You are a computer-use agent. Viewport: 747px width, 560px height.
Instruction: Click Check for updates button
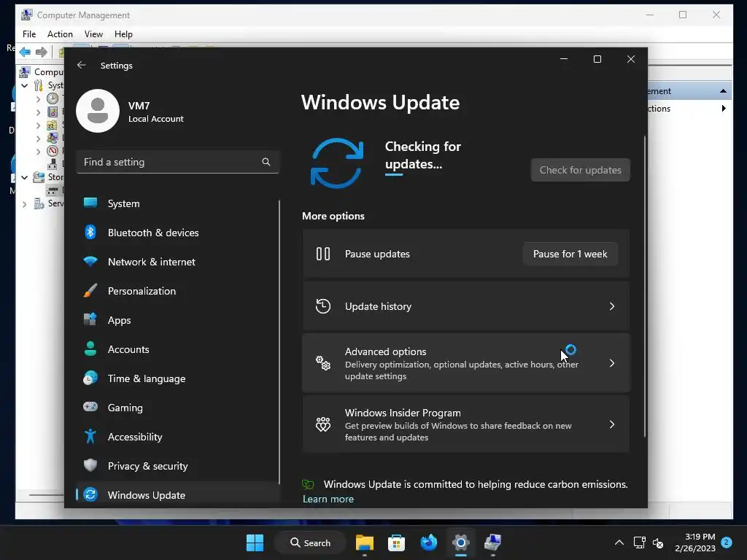pos(580,170)
